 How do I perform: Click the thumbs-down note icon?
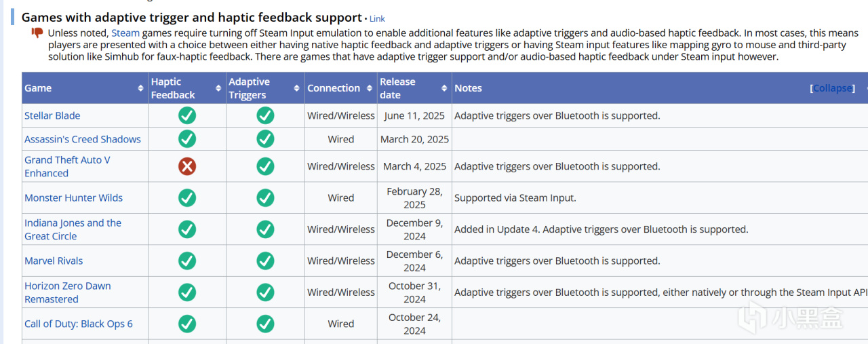point(37,33)
